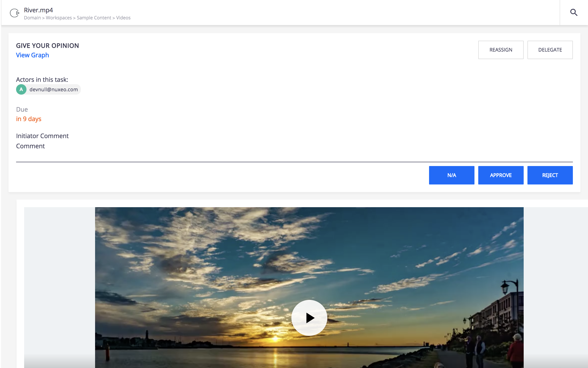This screenshot has width=588, height=368.
Task: Go to Workspaces in breadcrumb
Action: coord(59,18)
